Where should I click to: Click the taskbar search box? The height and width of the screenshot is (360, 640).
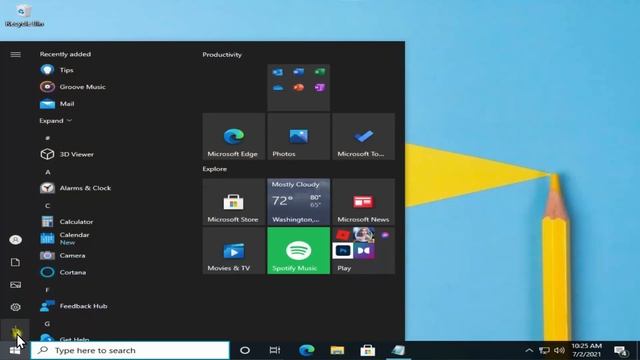(130, 350)
